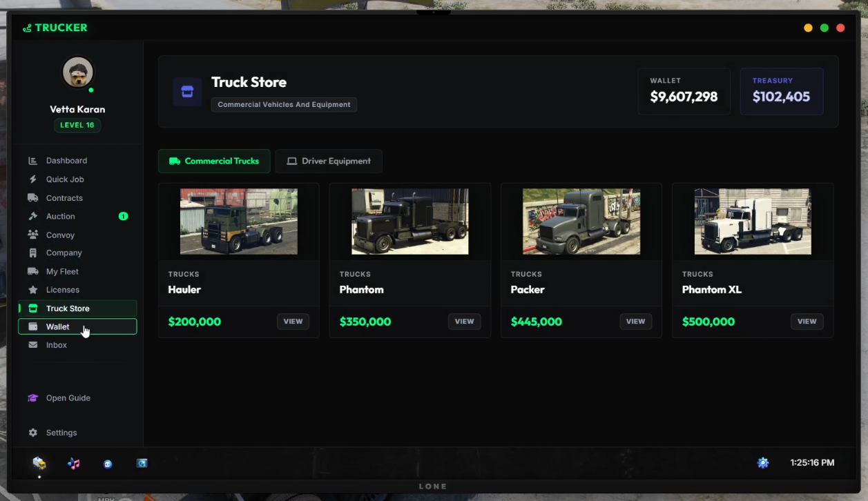This screenshot has width=868, height=501.
Task: Click the Packer truck name
Action: pyautogui.click(x=528, y=290)
